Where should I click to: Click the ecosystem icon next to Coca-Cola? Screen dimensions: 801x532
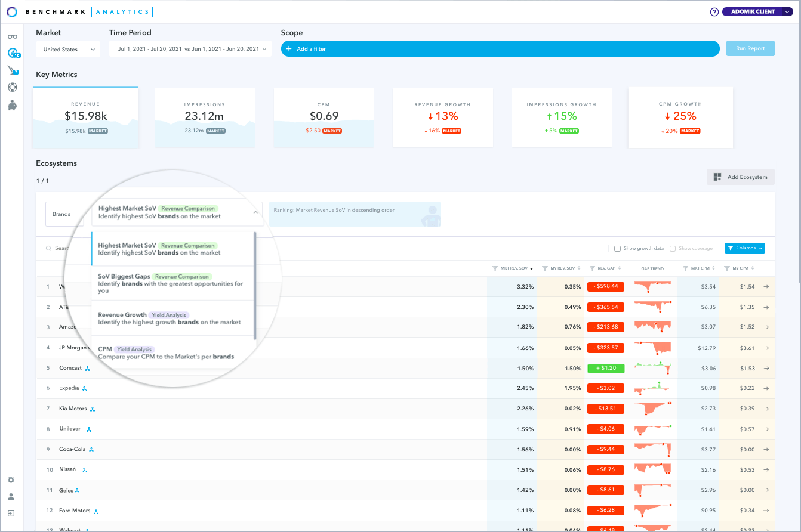pos(91,449)
